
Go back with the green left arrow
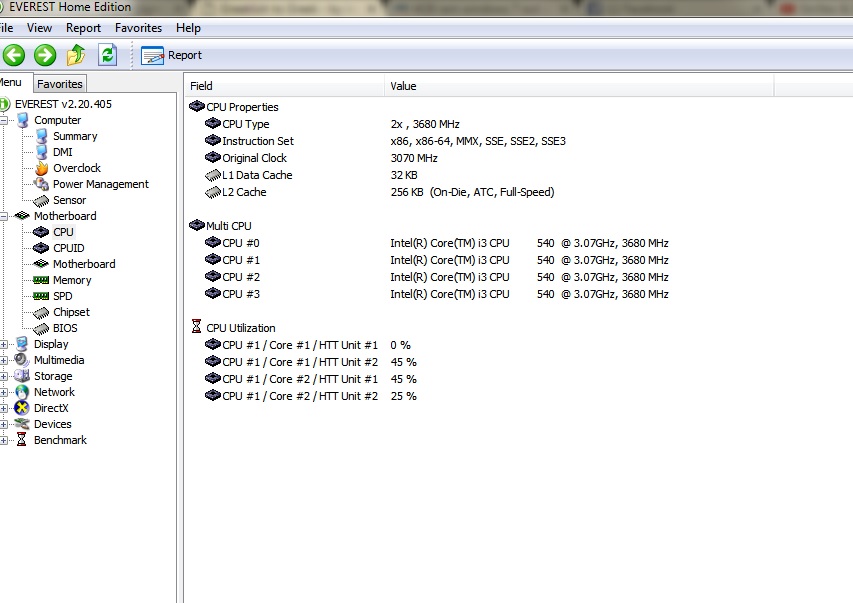(x=14, y=55)
